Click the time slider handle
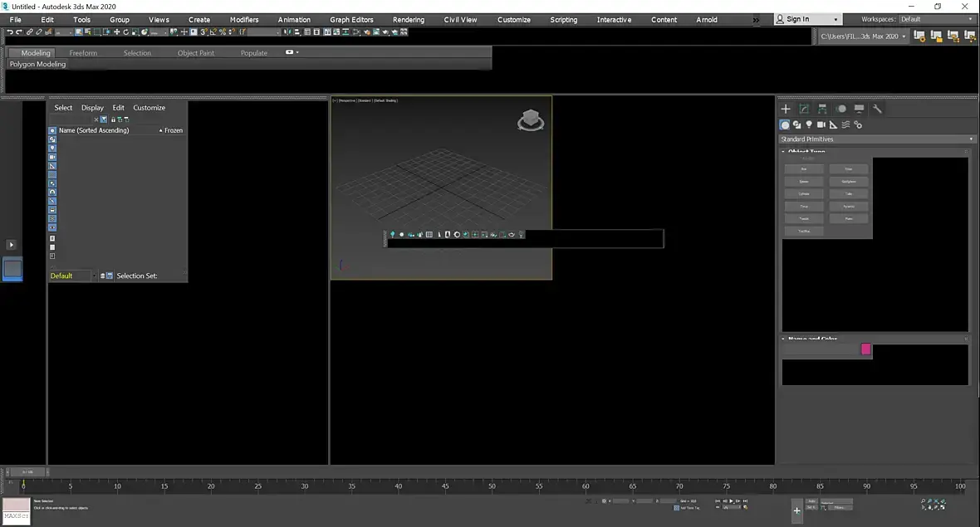 [x=26, y=472]
